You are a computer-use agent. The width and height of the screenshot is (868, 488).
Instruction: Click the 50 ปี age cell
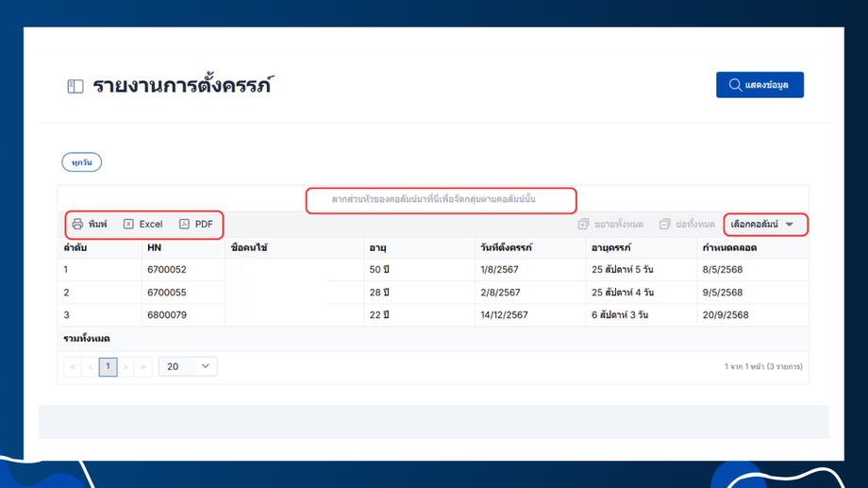point(419,270)
